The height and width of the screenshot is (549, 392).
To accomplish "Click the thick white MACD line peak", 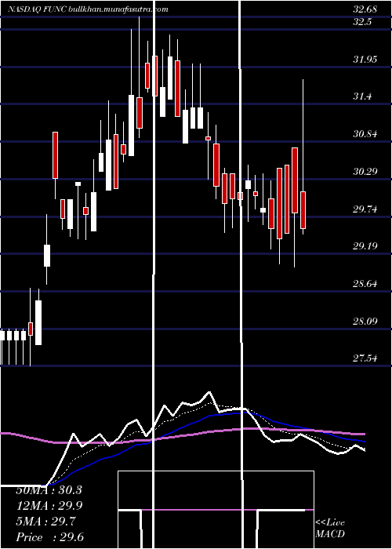I will 209,392.
